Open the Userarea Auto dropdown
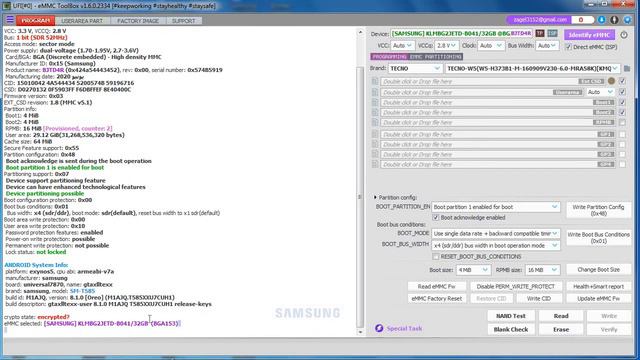Viewport: 640px width, 360px height. [x=600, y=92]
